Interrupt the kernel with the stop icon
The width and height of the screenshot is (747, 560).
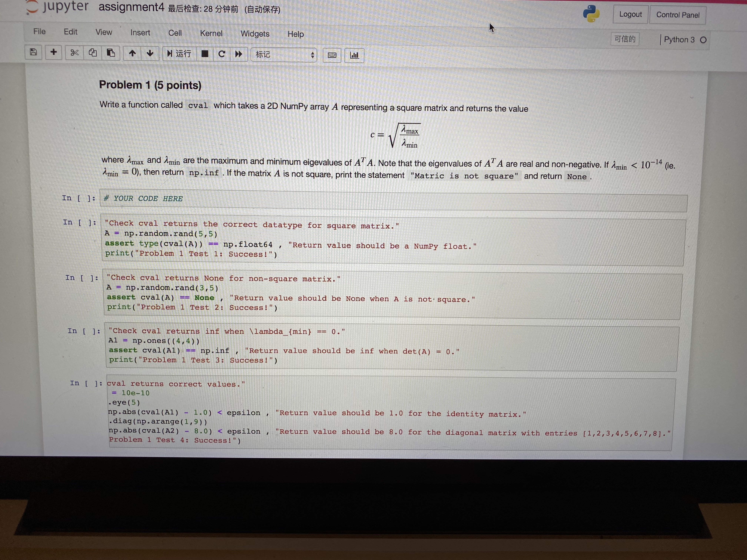(x=205, y=54)
